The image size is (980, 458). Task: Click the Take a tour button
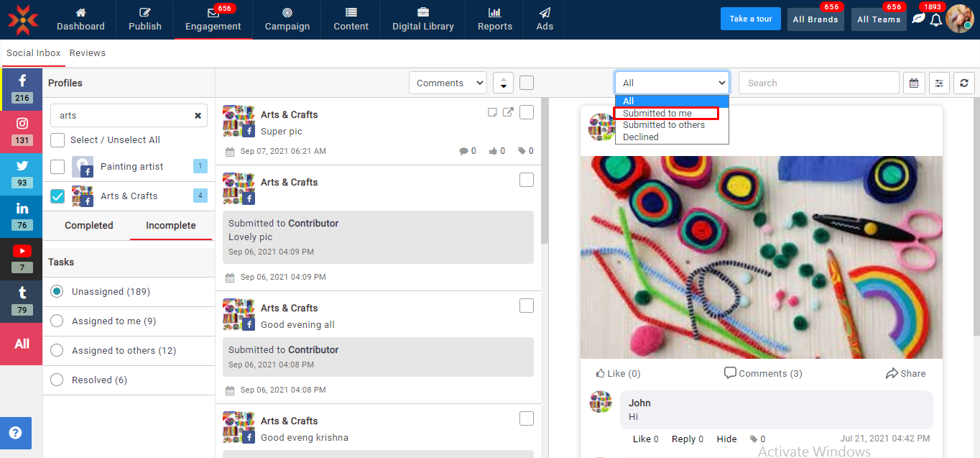coord(750,19)
